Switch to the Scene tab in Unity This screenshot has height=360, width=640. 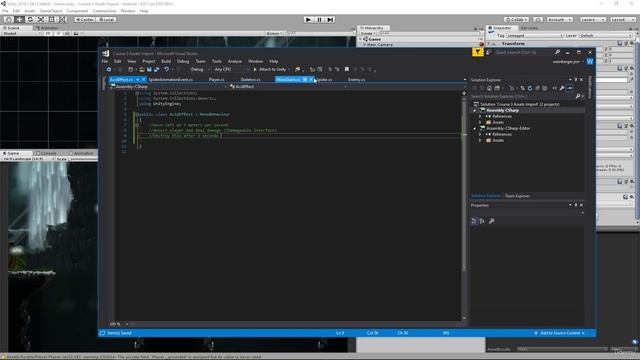(13, 28)
